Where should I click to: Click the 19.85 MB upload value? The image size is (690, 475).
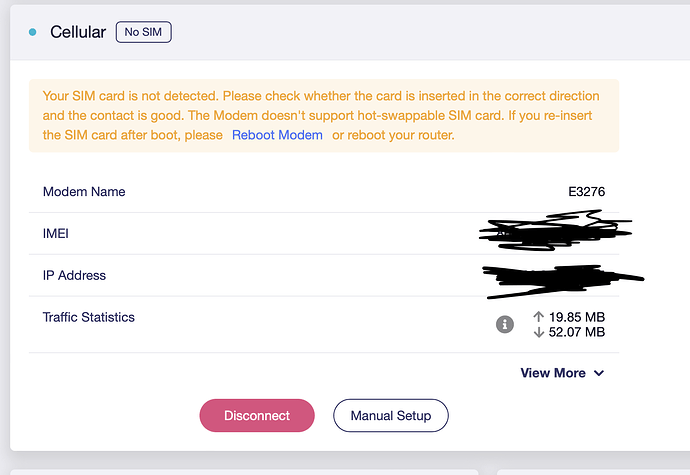577,317
